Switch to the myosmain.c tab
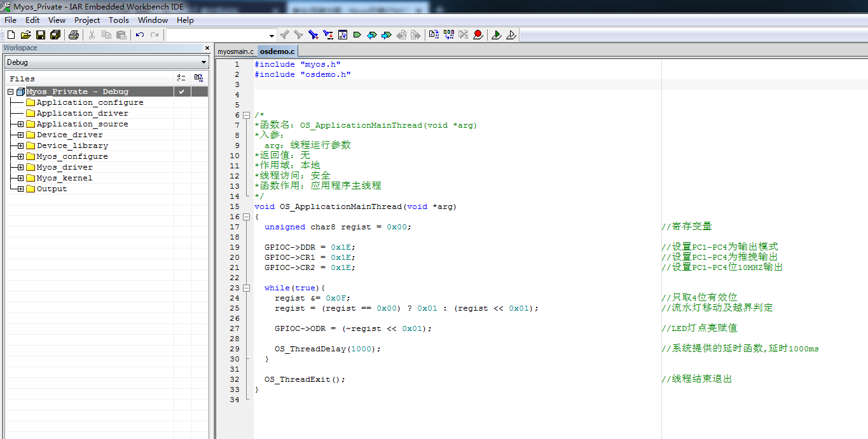The image size is (868, 439). [235, 51]
